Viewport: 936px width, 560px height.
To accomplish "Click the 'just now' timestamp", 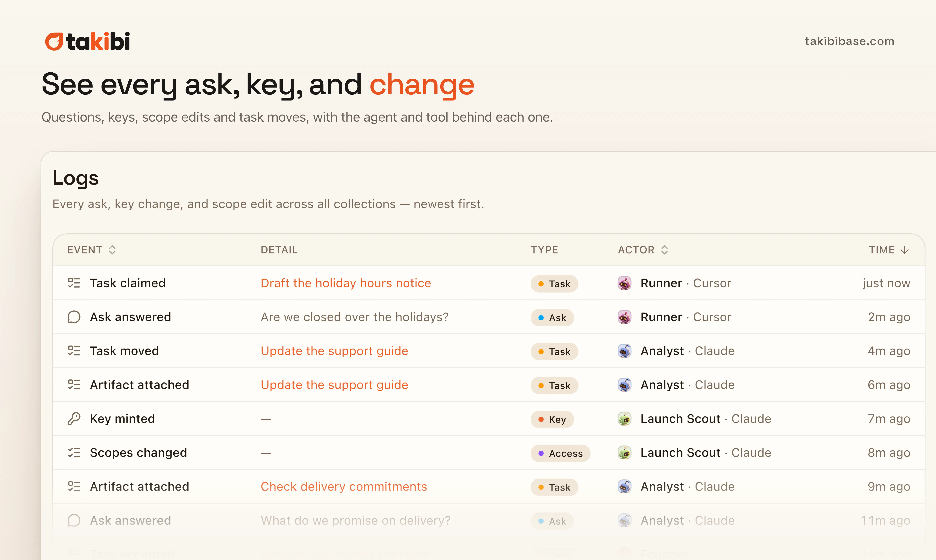I will tap(886, 283).
